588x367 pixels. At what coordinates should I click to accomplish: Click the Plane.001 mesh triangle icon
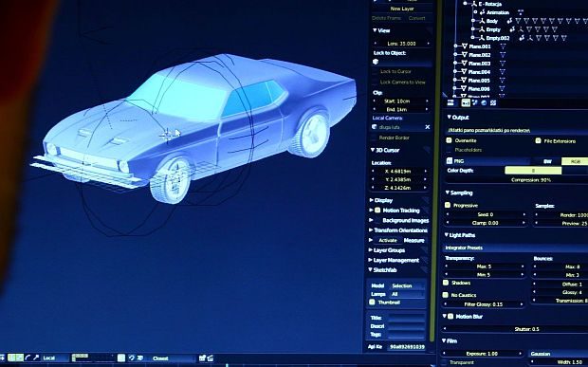[x=465, y=46]
